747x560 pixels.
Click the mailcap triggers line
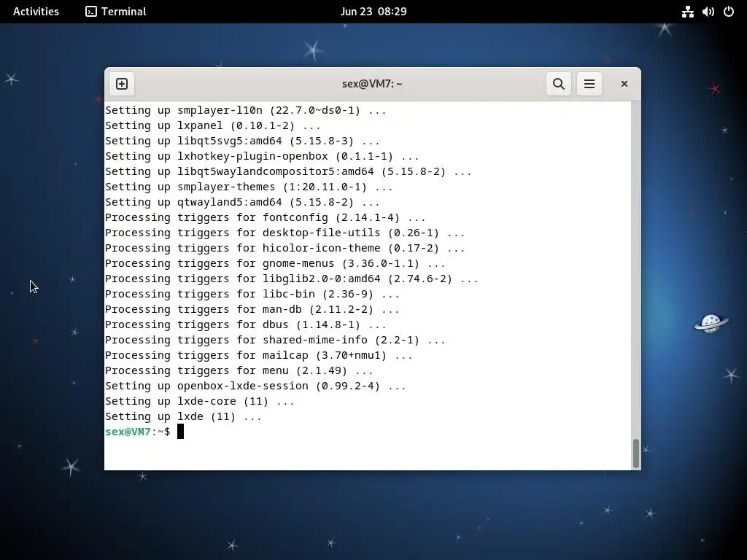[x=259, y=355]
